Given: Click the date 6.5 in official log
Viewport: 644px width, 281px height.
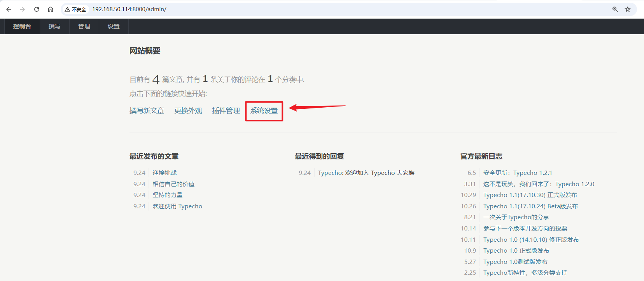Looking at the screenshot, I should [x=472, y=173].
